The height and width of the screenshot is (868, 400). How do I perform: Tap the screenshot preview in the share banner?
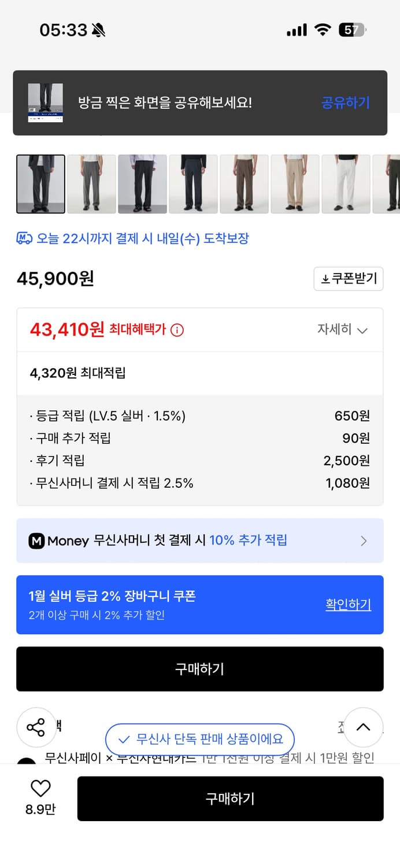click(x=46, y=102)
